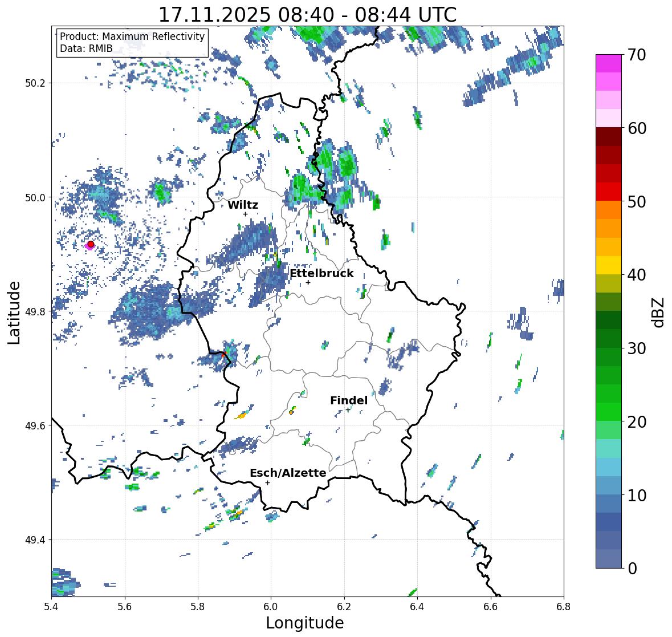
Task: Click the Longitude axis label
Action: coord(305,622)
